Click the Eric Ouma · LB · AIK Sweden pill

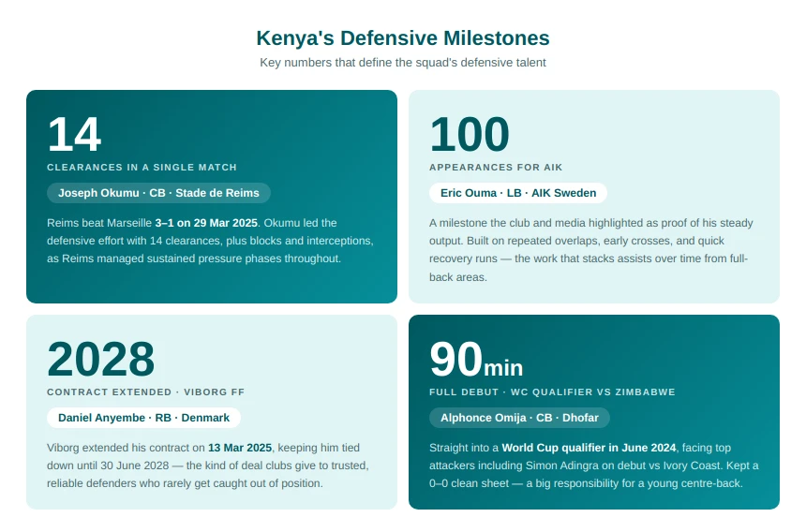click(x=518, y=193)
